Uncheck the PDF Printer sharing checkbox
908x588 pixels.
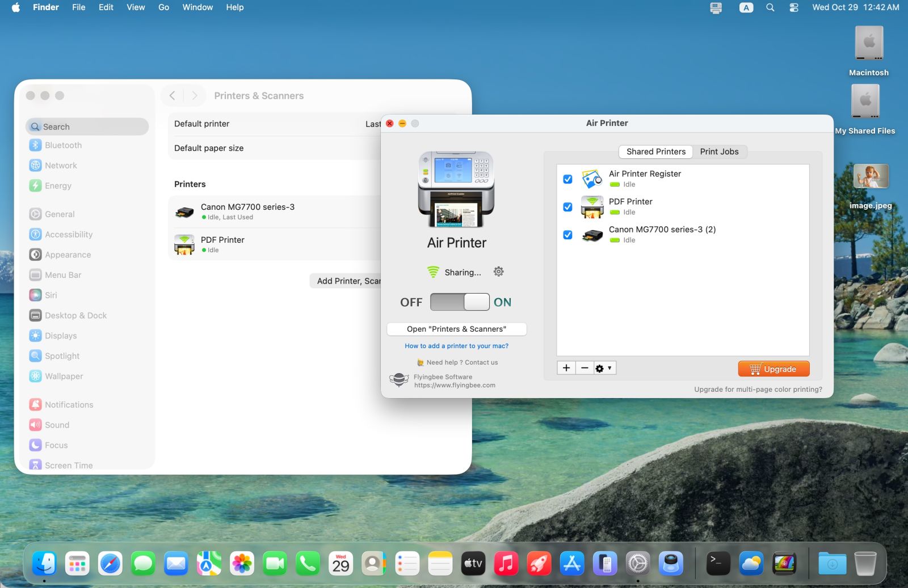pyautogui.click(x=567, y=207)
